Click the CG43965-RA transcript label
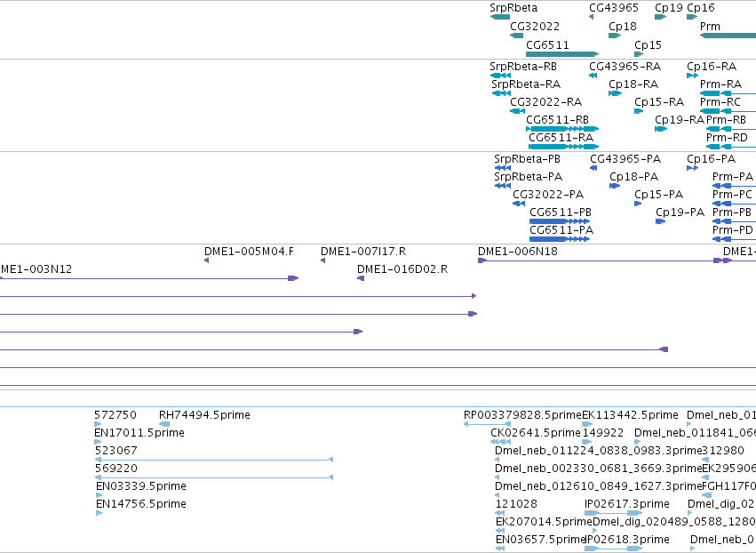Screen dimensions: 756x553 point(625,67)
